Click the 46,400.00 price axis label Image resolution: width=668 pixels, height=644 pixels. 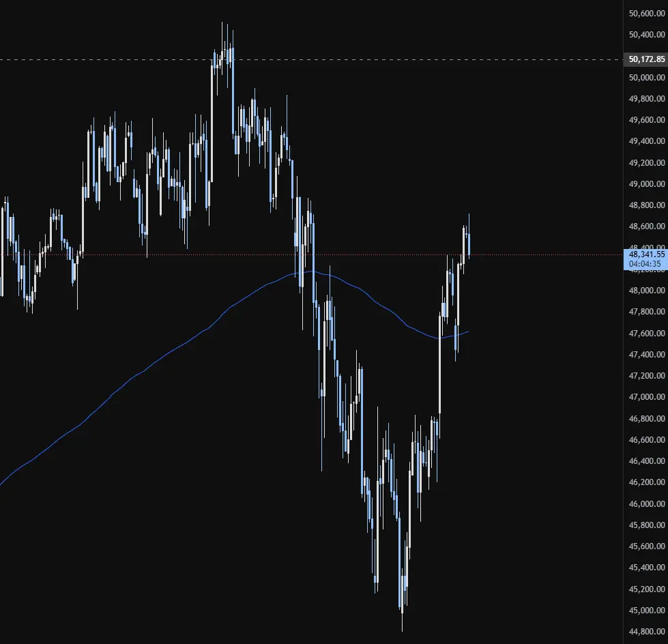[x=646, y=461]
